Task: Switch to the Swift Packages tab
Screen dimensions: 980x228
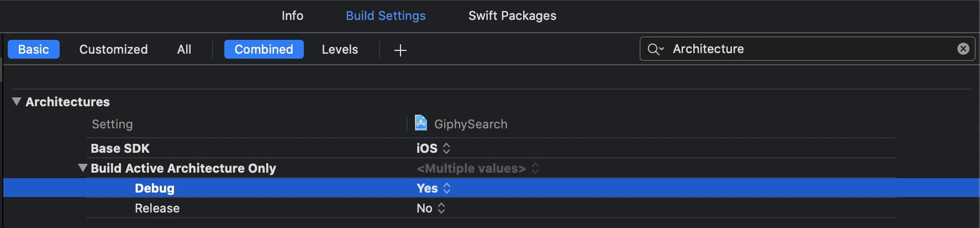Action: point(512,15)
